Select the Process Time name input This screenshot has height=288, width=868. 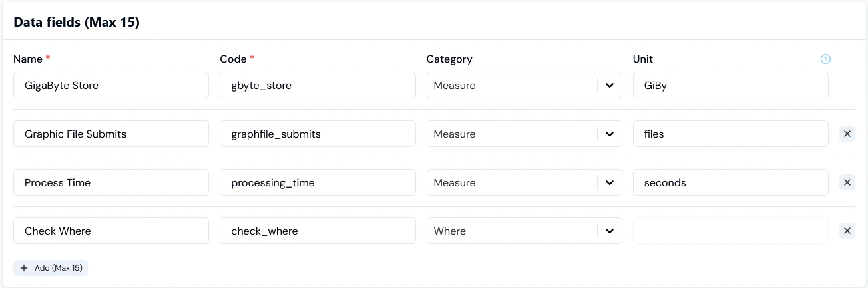point(111,182)
